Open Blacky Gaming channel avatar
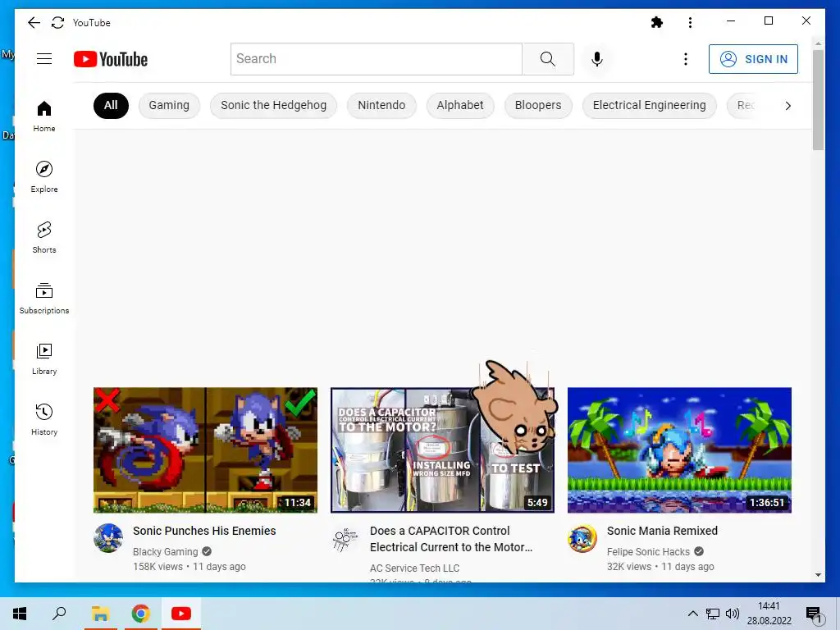 (x=108, y=538)
